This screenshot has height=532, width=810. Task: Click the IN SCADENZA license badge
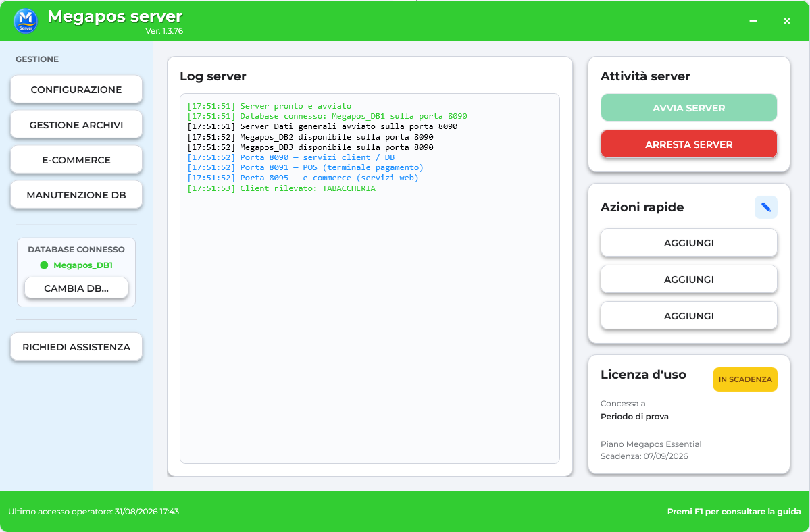click(745, 379)
